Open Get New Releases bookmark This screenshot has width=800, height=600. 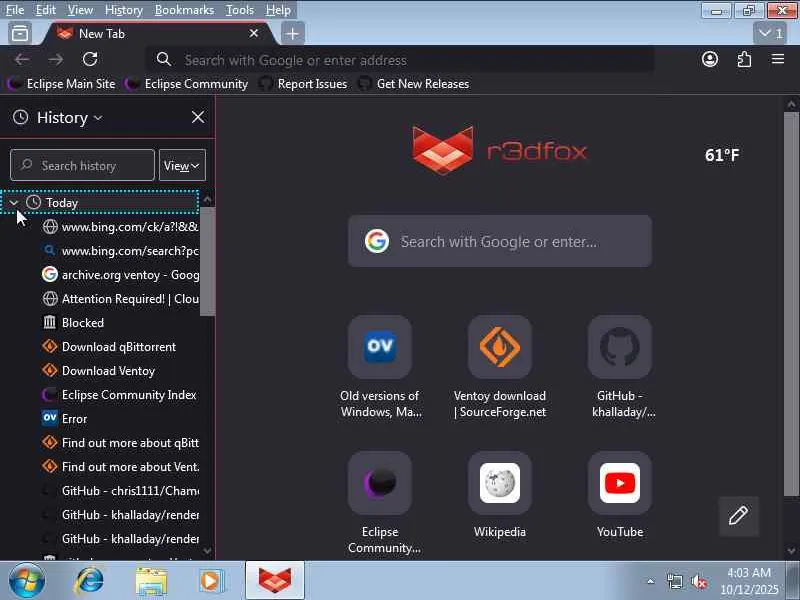[x=414, y=84]
